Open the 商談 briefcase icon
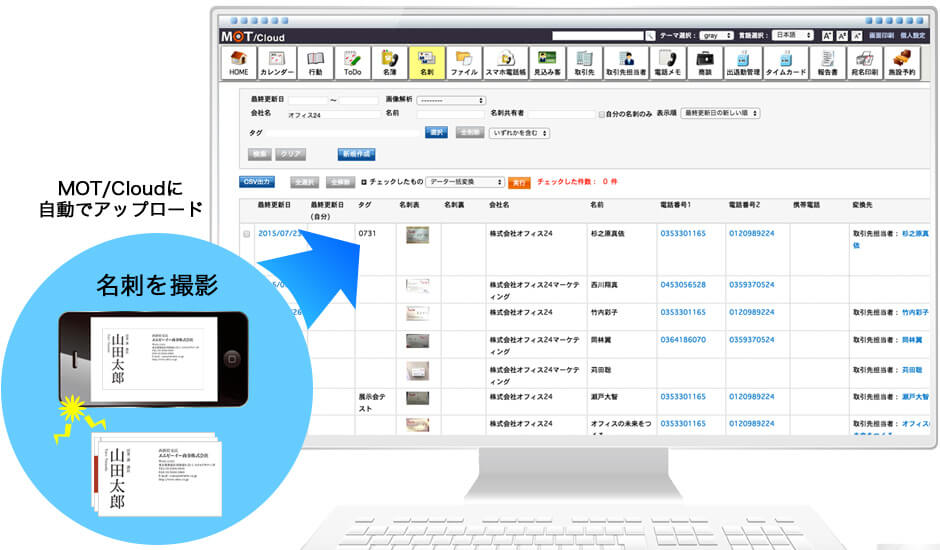This screenshot has height=550, width=940. click(705, 62)
